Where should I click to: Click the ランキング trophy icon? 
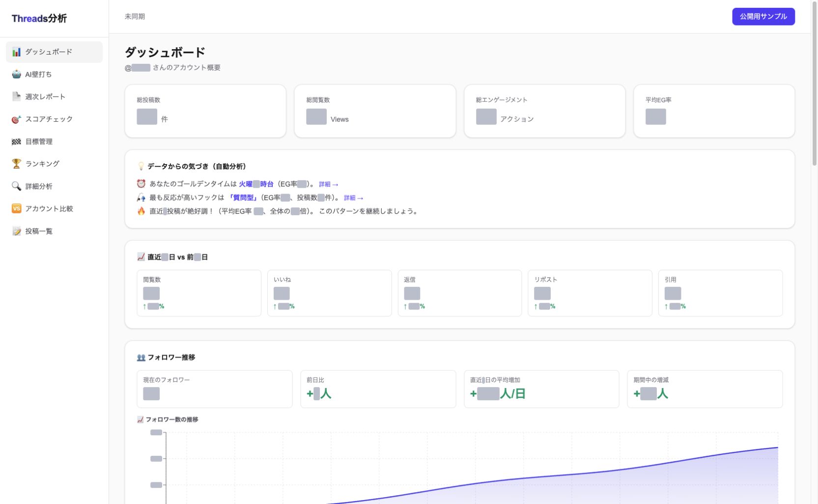[16, 164]
